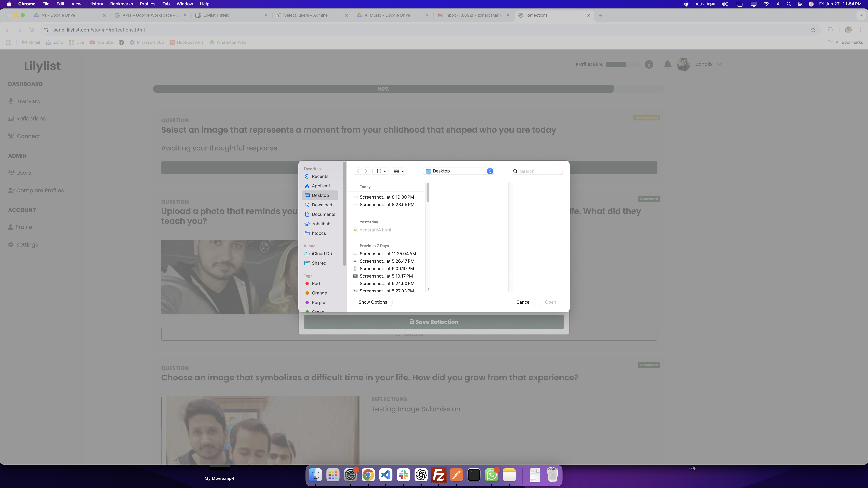
Task: Select Recents in the Favorites sidebar
Action: (x=320, y=176)
